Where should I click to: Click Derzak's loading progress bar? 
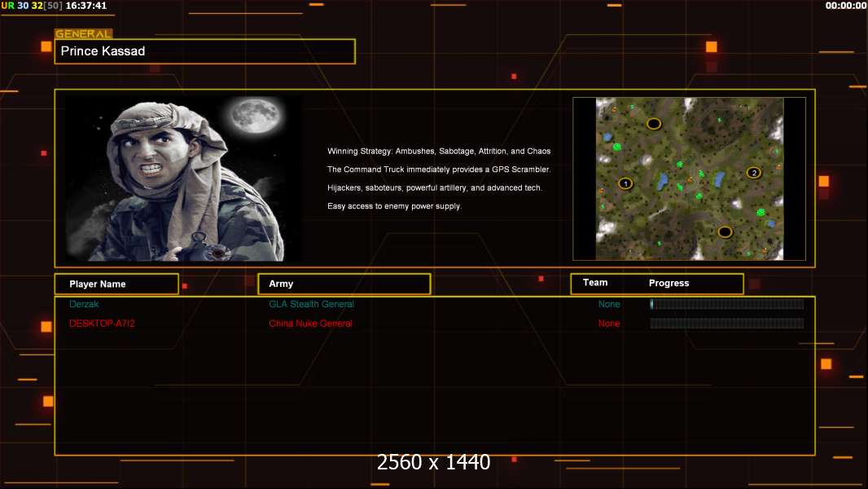point(726,304)
